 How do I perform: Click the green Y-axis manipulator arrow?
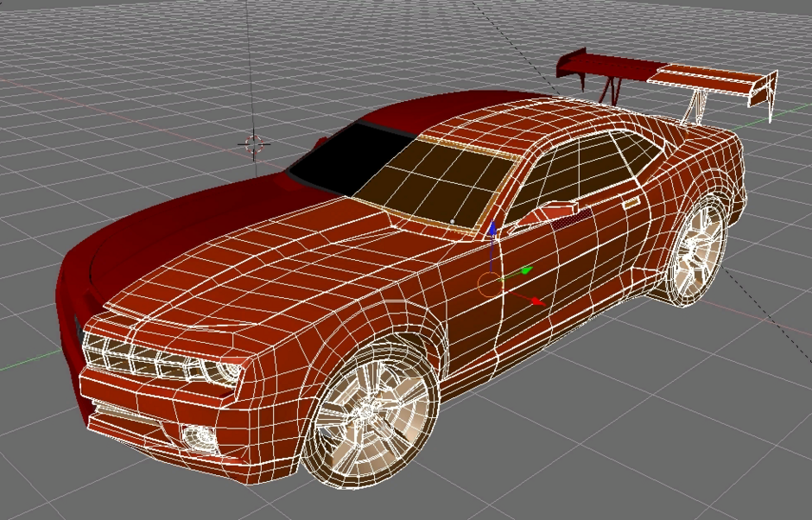pos(525,270)
